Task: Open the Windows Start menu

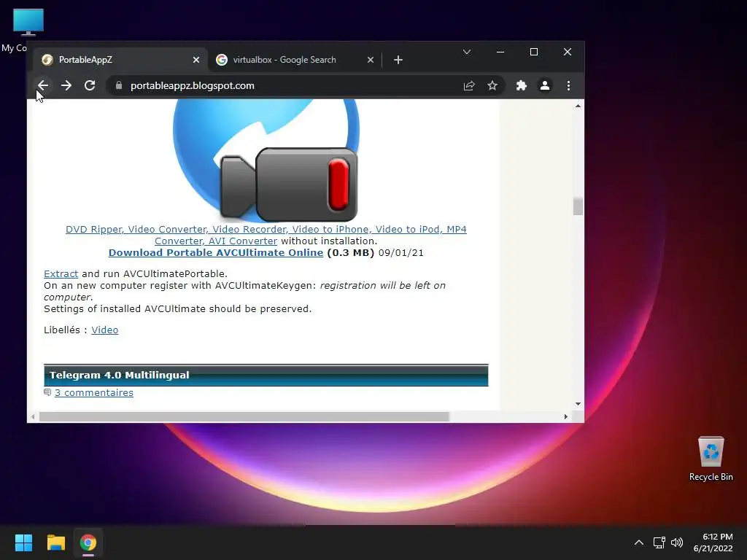Action: tap(23, 542)
